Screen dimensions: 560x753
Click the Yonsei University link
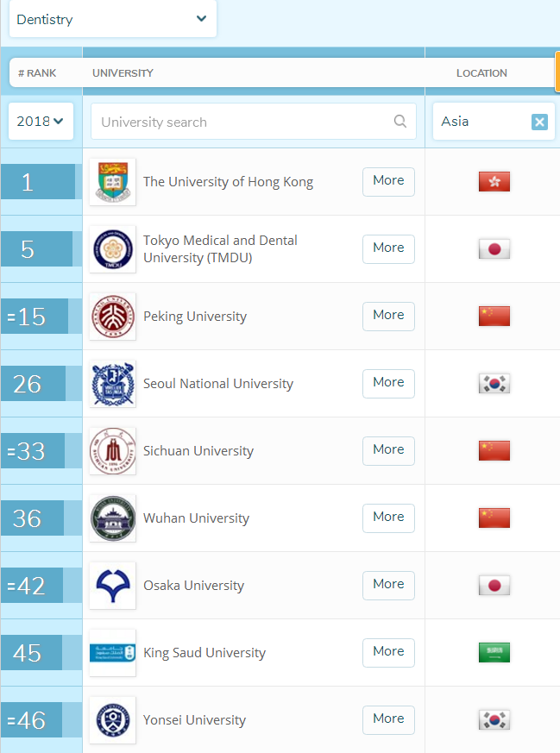pyautogui.click(x=194, y=720)
